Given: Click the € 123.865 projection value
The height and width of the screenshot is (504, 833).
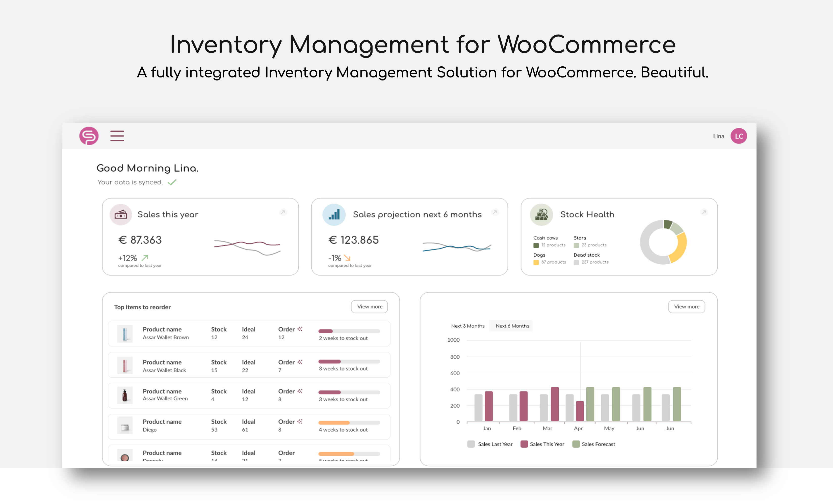Looking at the screenshot, I should (x=354, y=240).
